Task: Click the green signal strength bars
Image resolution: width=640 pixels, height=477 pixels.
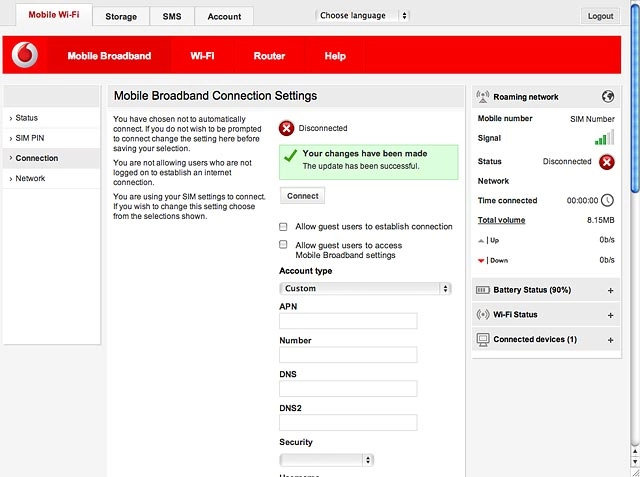Action: point(604,138)
